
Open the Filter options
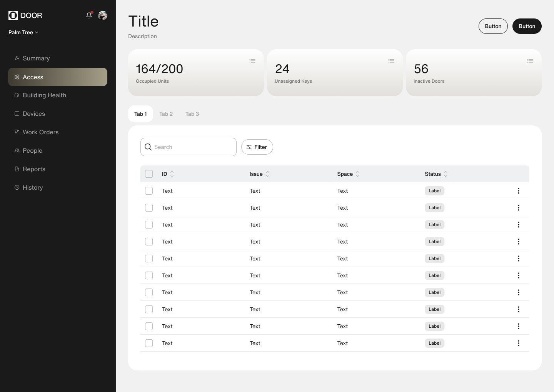tap(257, 147)
